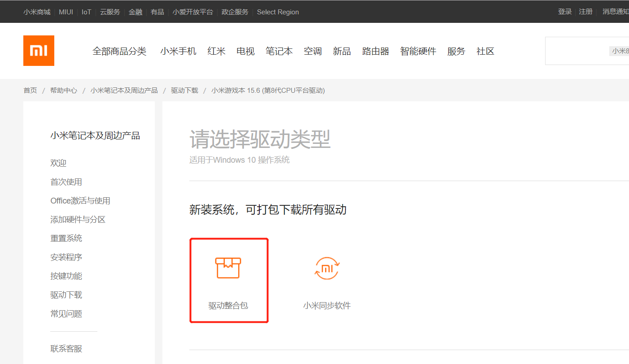Open the IoT top bar link
629x364 pixels.
[x=86, y=12]
